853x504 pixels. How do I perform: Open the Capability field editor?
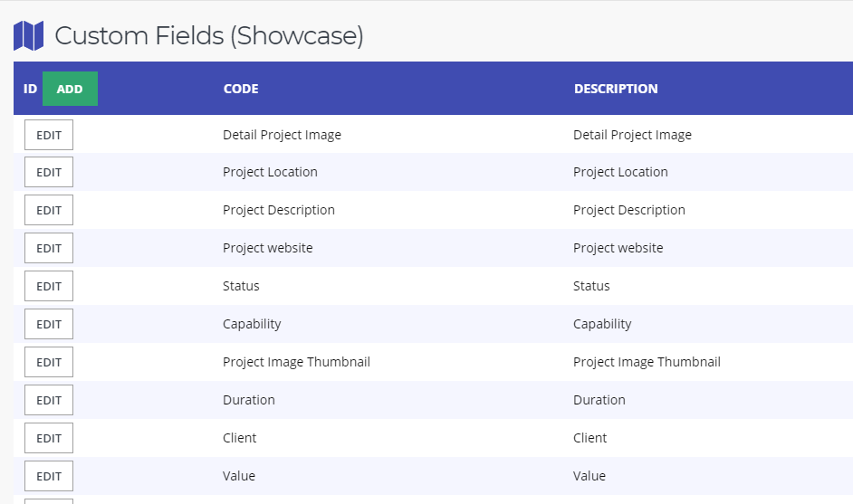(49, 324)
